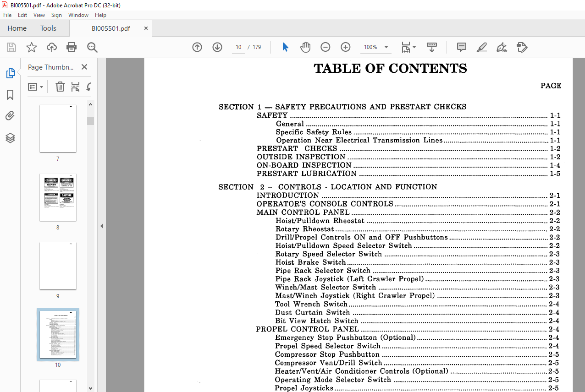Print the document with printer icon
585x392 pixels.
[72, 47]
